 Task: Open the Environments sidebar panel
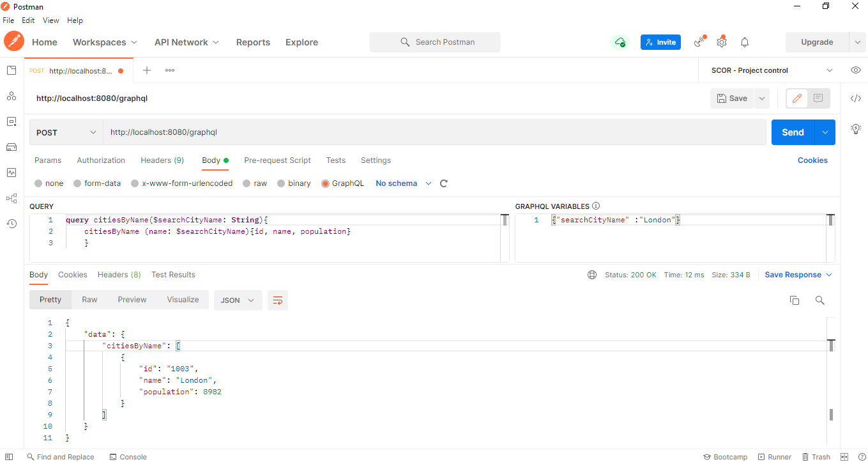tap(11, 121)
